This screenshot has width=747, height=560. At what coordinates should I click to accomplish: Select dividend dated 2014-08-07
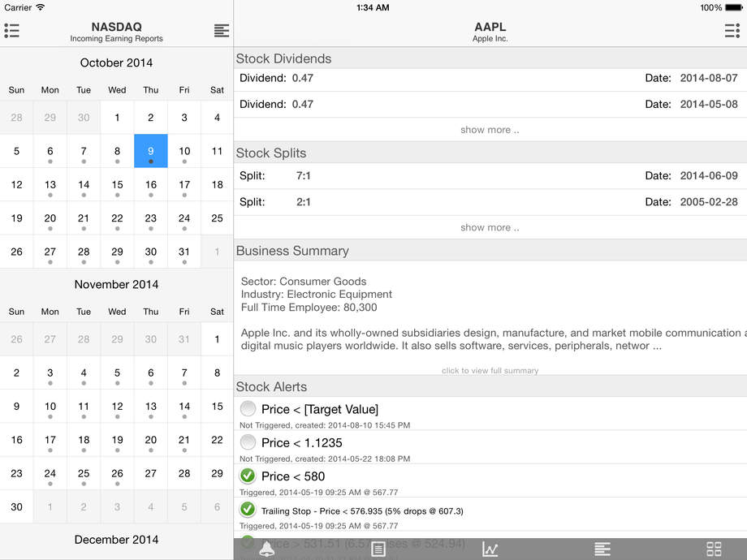coord(490,78)
